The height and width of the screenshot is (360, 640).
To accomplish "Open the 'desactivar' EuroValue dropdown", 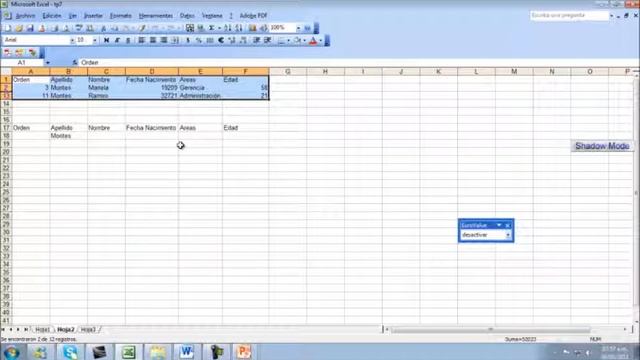I will click(508, 235).
